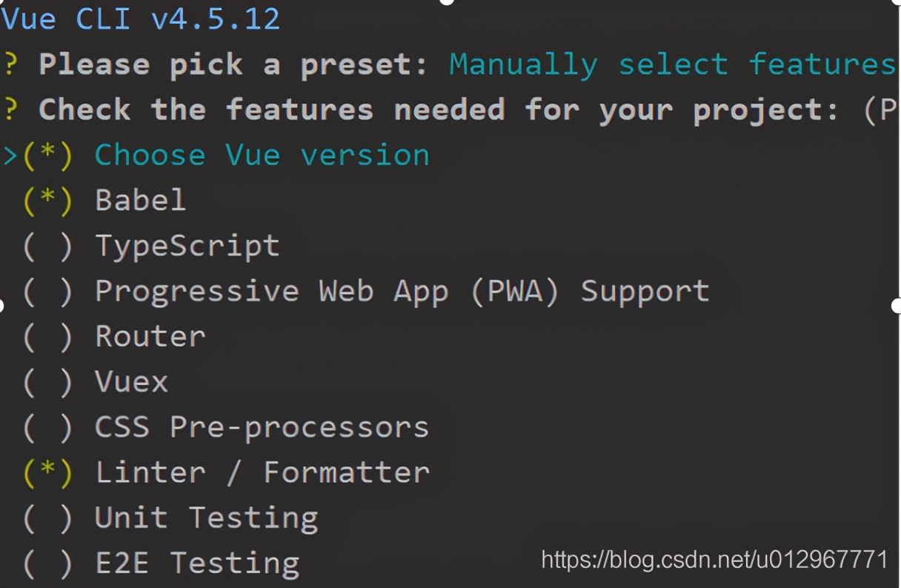Enable the Unit Testing checkbox
901x588 pixels.
point(48,518)
